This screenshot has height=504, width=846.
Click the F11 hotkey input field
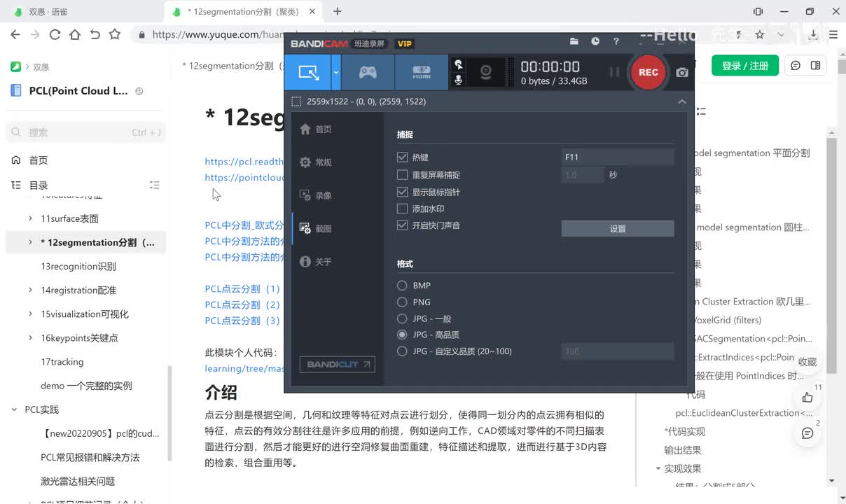tap(618, 157)
